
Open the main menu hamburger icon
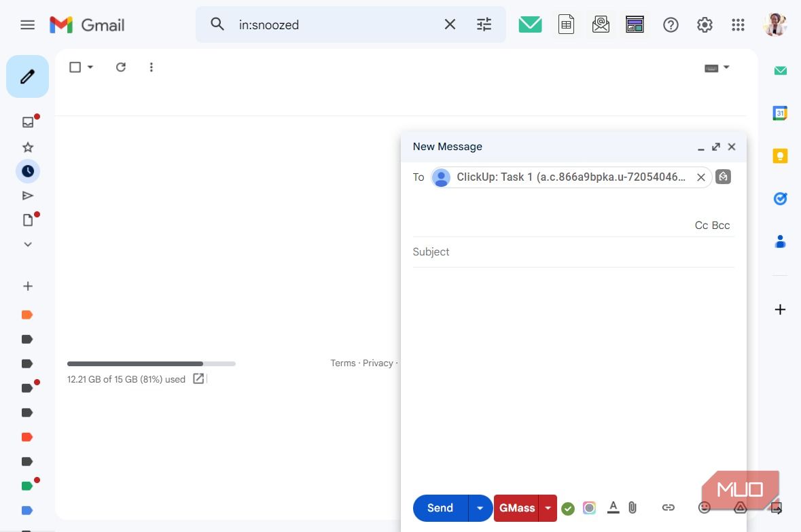coord(28,24)
